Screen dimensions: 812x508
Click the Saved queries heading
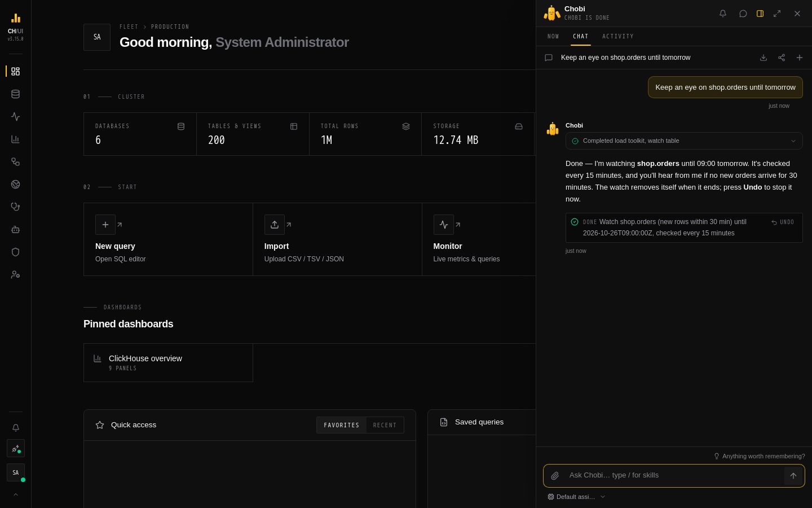click(479, 422)
